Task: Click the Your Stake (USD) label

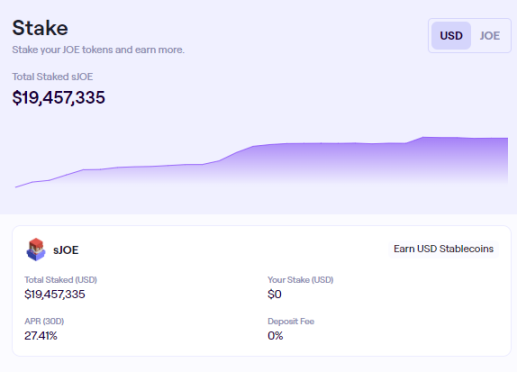Action: pyautogui.click(x=300, y=280)
